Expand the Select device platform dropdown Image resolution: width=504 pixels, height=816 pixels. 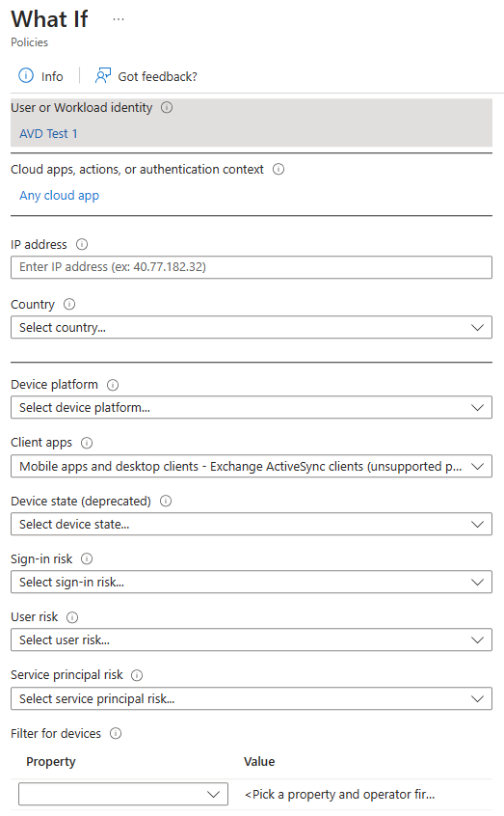252,407
